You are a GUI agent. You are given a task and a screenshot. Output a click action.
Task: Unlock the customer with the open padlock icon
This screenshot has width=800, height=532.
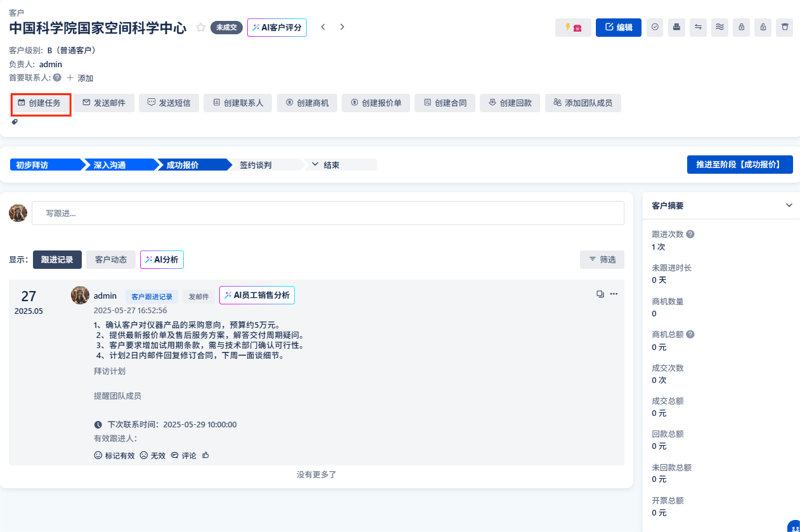click(x=763, y=27)
